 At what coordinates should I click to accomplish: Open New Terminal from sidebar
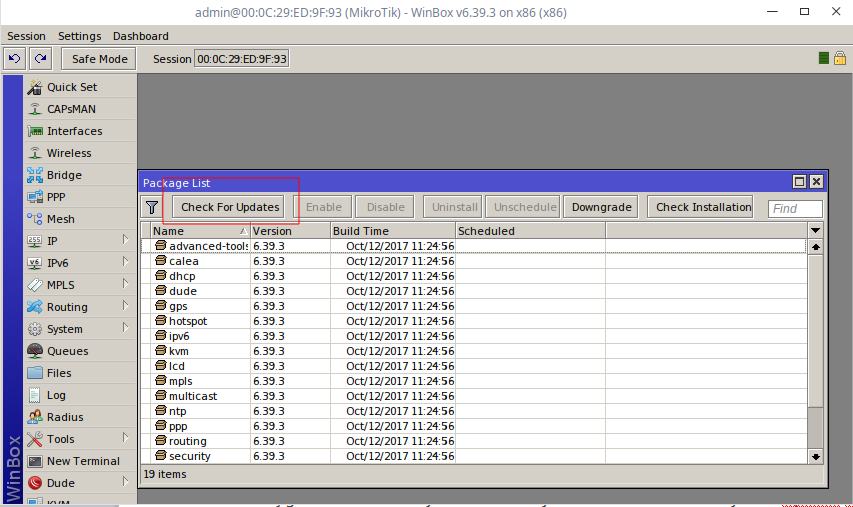(80, 461)
